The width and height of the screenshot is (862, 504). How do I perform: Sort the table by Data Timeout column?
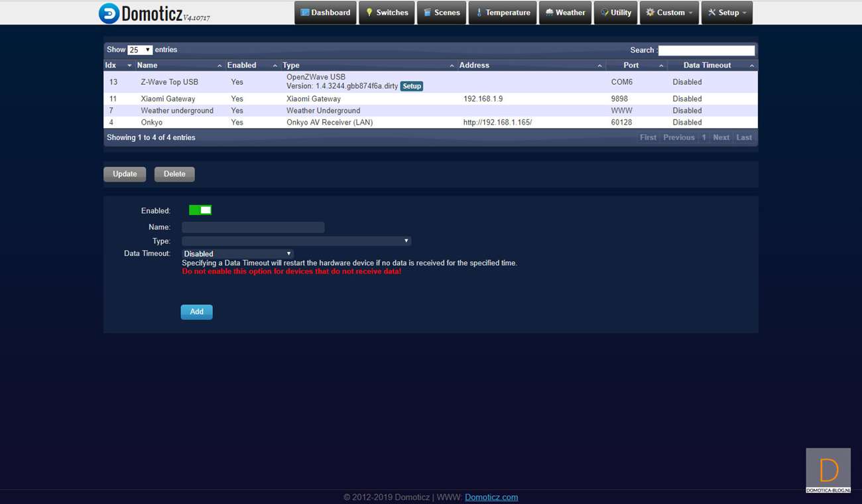(x=711, y=65)
